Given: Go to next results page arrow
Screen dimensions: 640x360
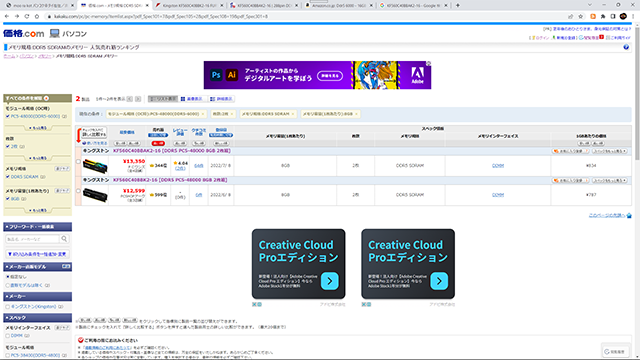Looking at the screenshot, I should point(138,99).
